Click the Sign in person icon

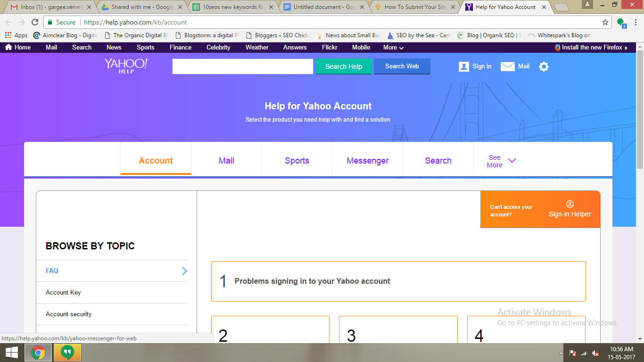(x=464, y=66)
